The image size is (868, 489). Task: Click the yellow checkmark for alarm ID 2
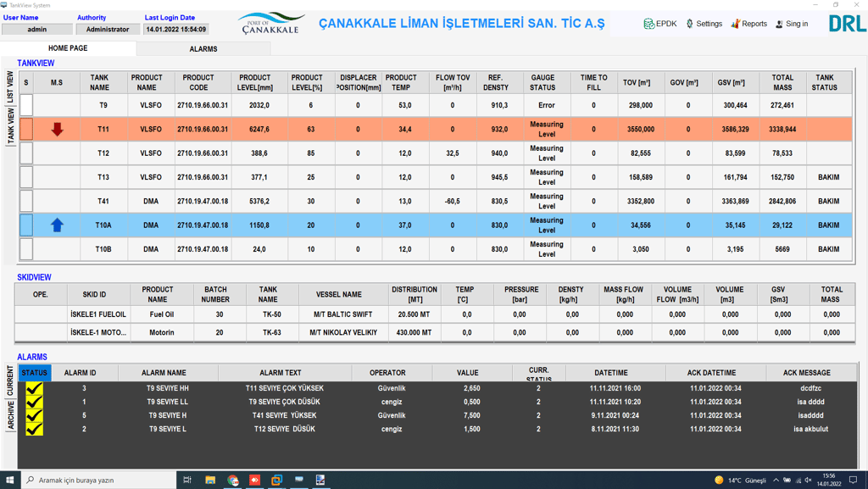point(34,429)
